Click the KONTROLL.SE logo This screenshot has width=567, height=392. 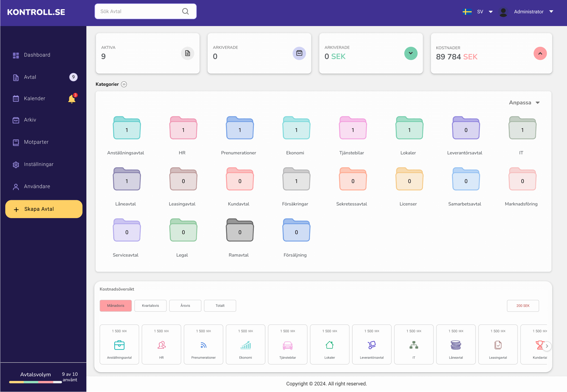(x=36, y=12)
